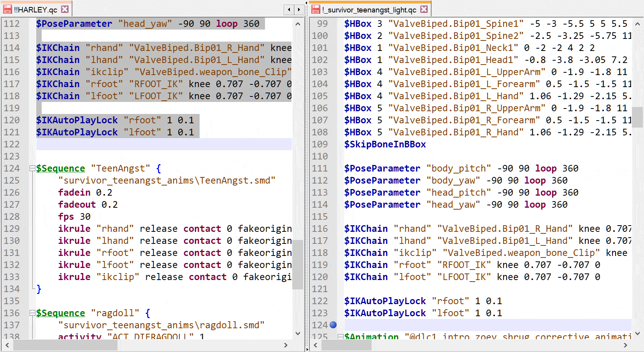The height and width of the screenshot is (352, 644).
Task: Click the right arrow of left pane horizontal scrollbar
Action: 286,345
